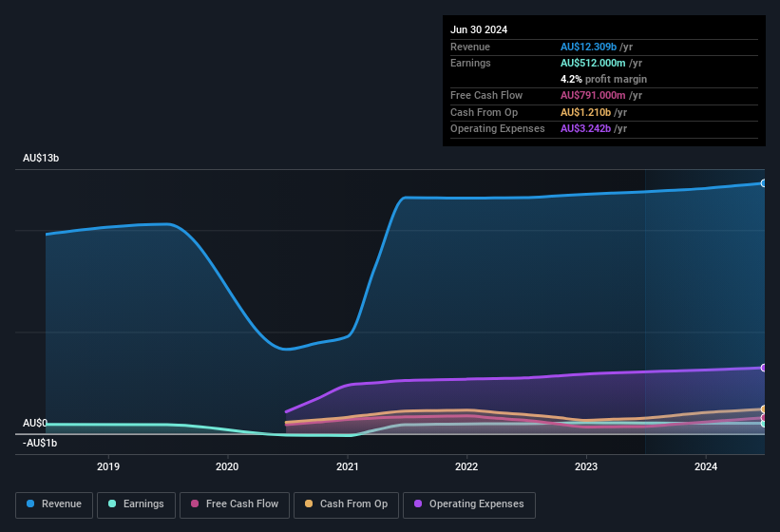Click the Free Cash Flow label in tooltip
This screenshot has height=532, width=780.
pyautogui.click(x=486, y=95)
